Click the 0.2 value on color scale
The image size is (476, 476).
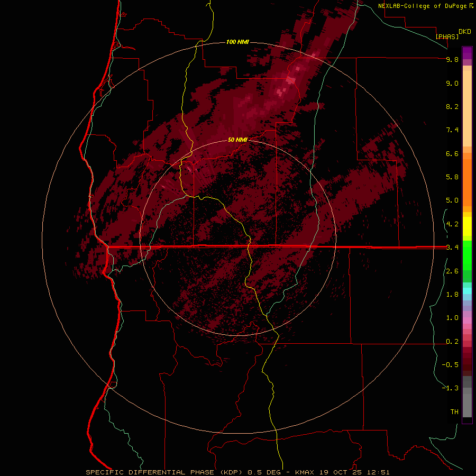(x=452, y=342)
